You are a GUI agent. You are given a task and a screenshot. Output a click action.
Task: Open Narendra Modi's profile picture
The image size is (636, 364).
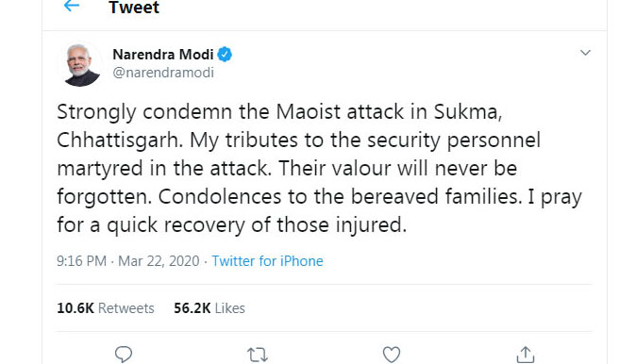81,64
